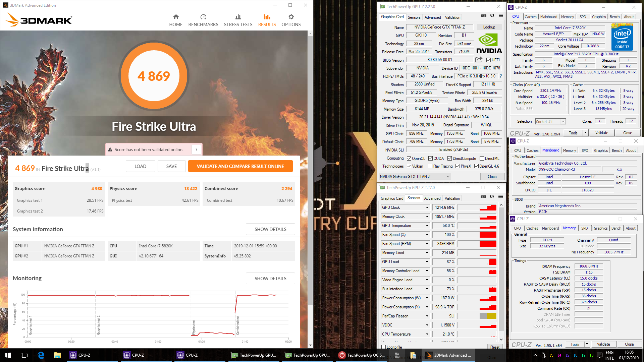Toggle the DirectML checkbox
The height and width of the screenshot is (362, 644).
coord(482,159)
